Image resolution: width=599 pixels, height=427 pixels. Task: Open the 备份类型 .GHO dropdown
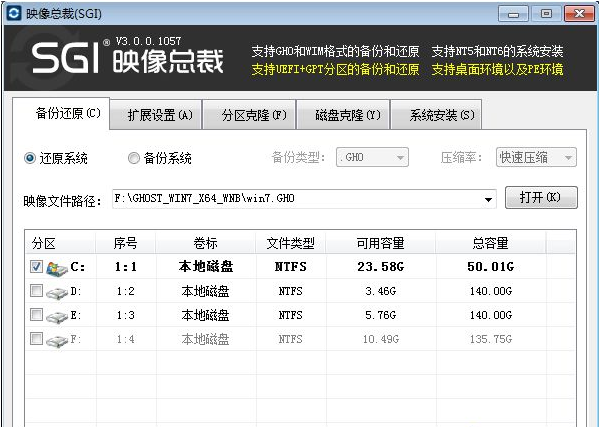point(372,157)
